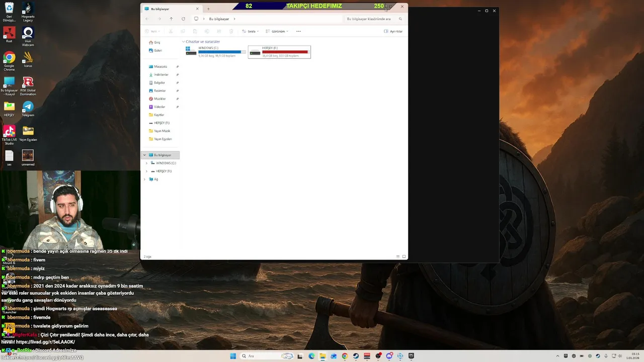Click the Share toolbar icon
Image resolution: width=644 pixels, height=362 pixels.
(x=219, y=31)
